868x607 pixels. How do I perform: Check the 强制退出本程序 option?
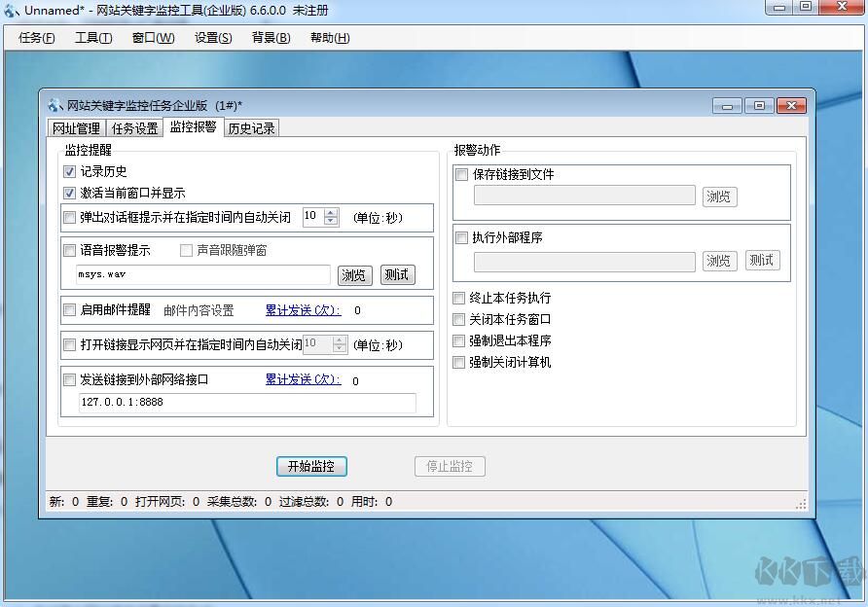coord(458,340)
